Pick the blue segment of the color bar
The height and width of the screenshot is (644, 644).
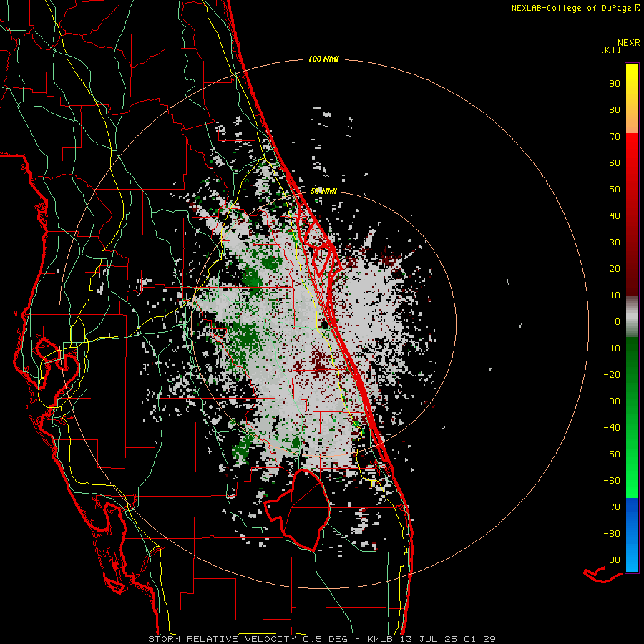coord(632,535)
